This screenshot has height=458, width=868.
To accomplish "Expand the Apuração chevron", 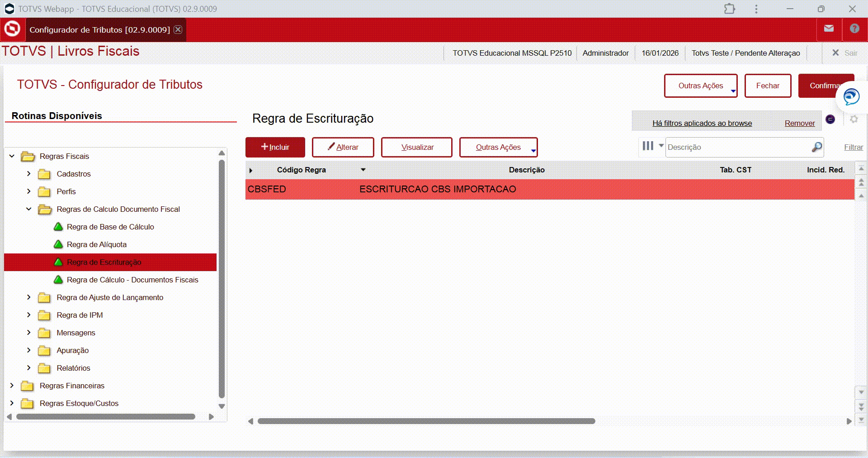I will [28, 350].
